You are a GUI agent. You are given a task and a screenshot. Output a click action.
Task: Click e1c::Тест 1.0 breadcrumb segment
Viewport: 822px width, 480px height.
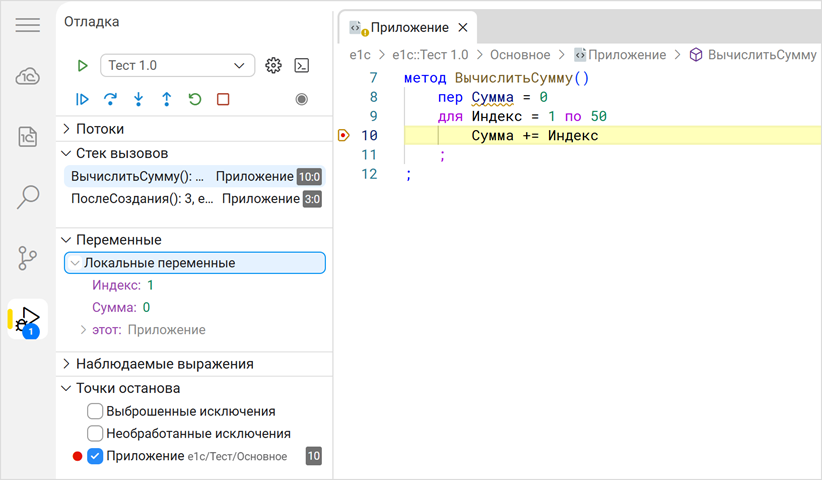pos(430,54)
